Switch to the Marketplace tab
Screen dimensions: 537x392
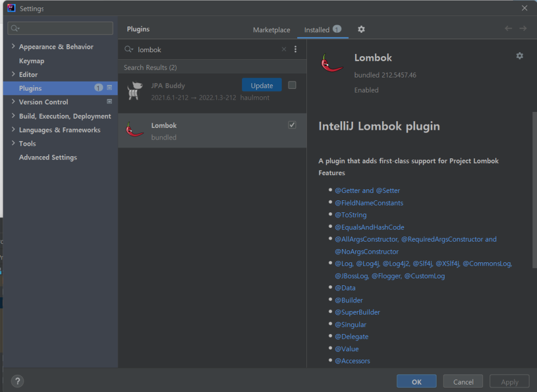coord(271,30)
